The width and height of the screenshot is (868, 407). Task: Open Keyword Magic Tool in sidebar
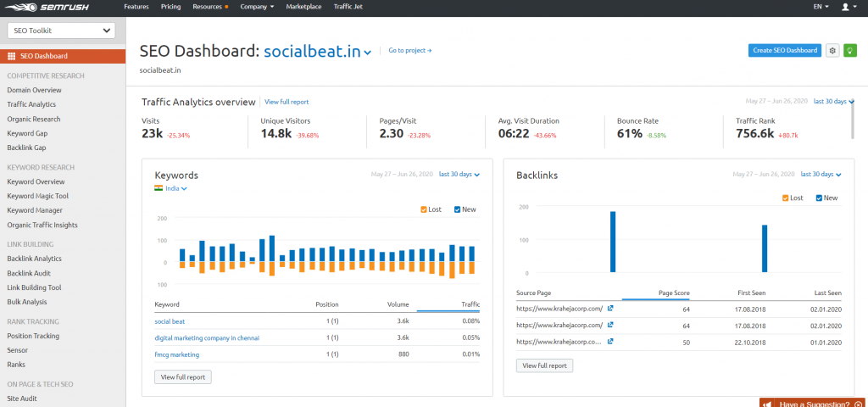[x=37, y=196]
